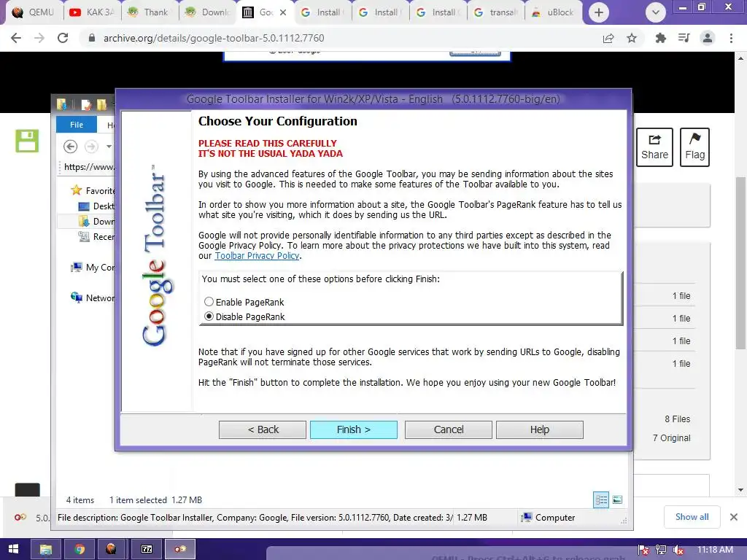Open Chrome from the taskbar
The image size is (747, 560).
79,550
